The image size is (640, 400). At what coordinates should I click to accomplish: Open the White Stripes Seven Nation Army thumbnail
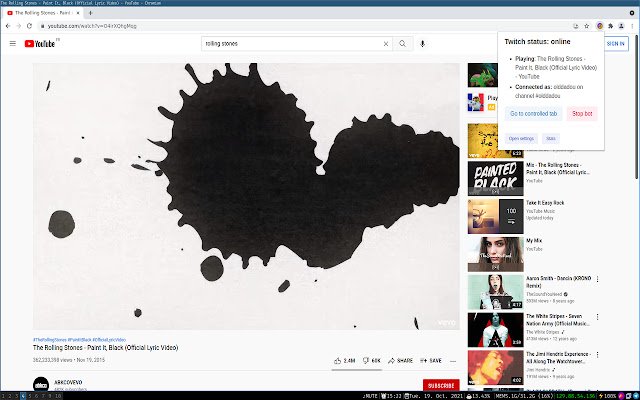click(x=496, y=330)
